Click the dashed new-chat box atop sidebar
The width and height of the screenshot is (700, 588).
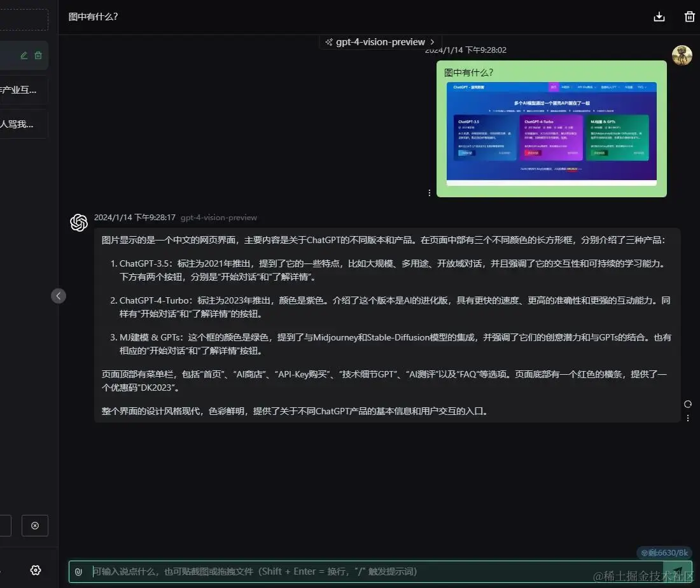(x=23, y=20)
